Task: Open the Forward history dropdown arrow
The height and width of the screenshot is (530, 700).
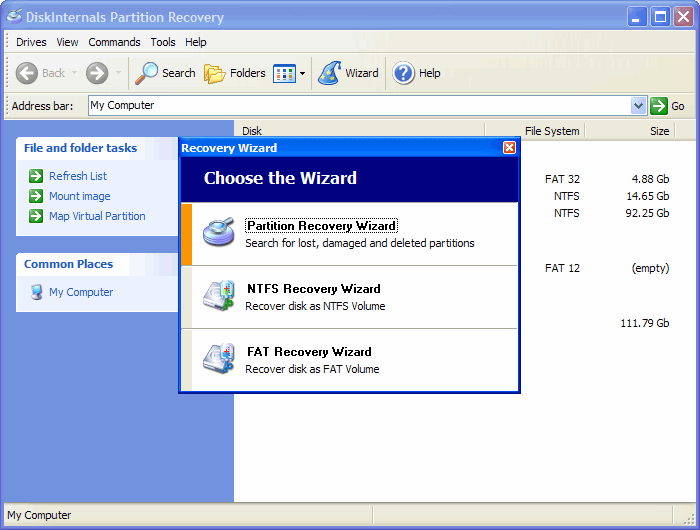Action: coord(118,73)
